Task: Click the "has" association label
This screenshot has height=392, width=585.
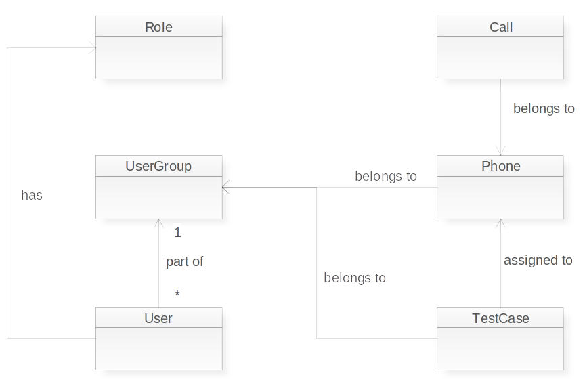Action: pos(32,196)
